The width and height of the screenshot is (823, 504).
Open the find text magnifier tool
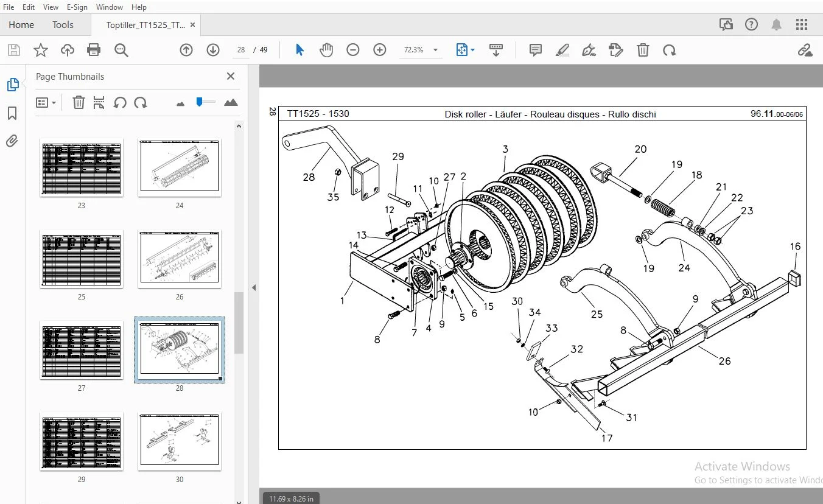[x=121, y=50]
